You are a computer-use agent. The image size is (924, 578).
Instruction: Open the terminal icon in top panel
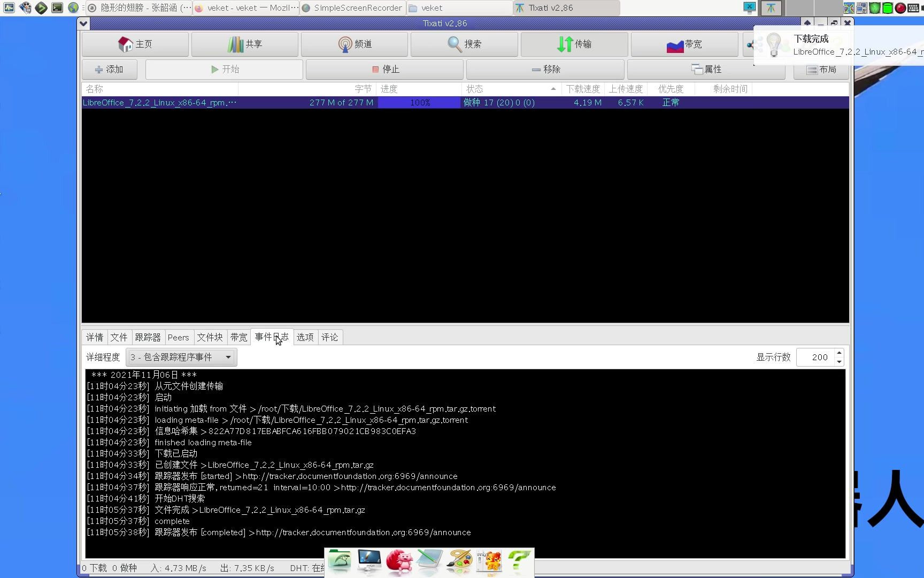57,7
